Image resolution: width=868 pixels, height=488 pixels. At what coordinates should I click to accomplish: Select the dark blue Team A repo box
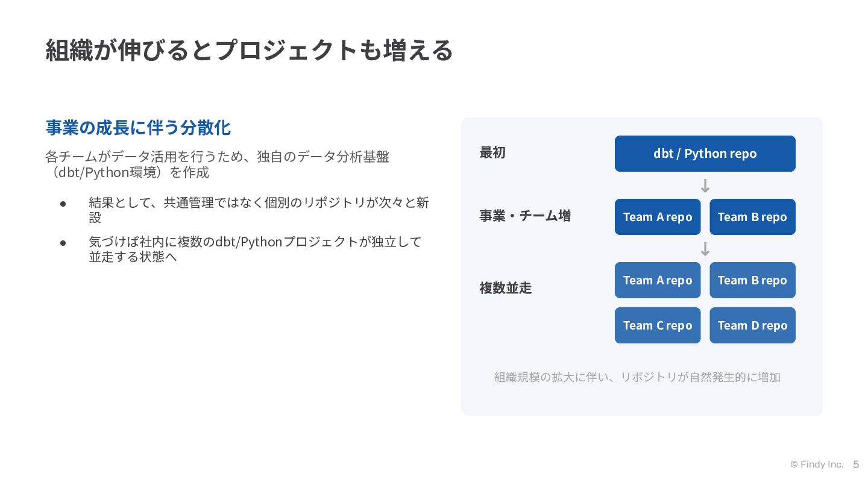658,217
